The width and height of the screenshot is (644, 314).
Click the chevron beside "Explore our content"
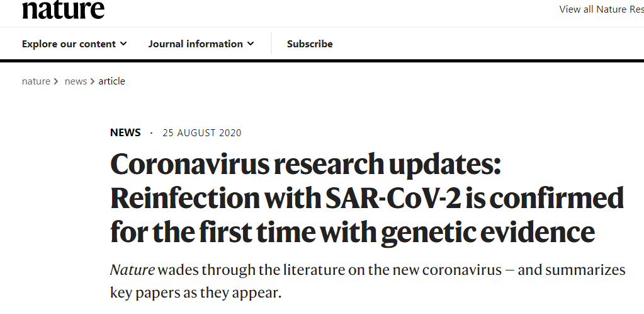[x=123, y=44]
